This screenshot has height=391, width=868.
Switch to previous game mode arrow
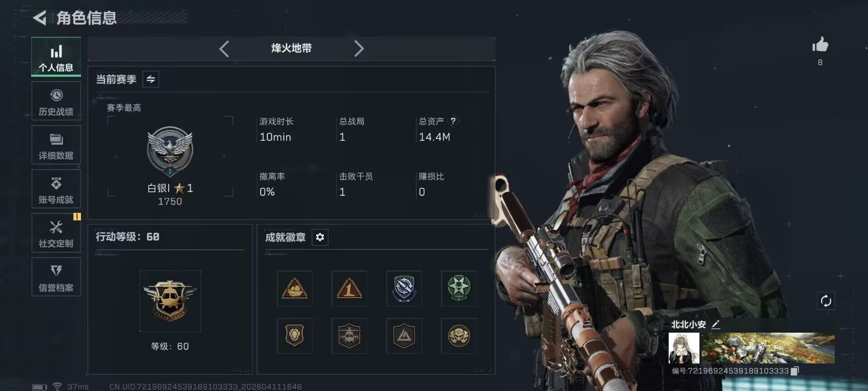(x=224, y=48)
